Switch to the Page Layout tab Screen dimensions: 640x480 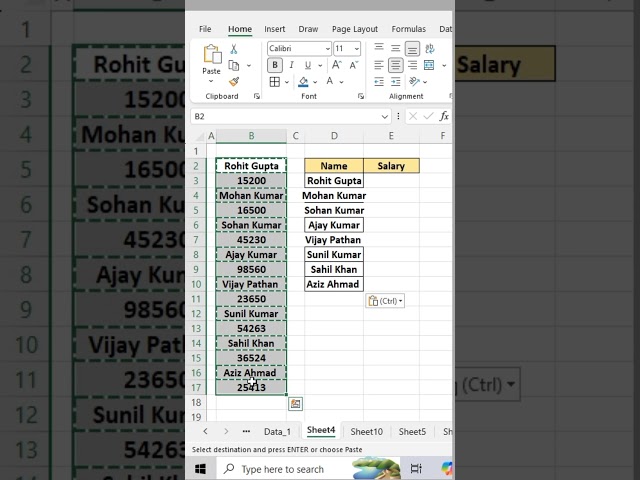355,29
